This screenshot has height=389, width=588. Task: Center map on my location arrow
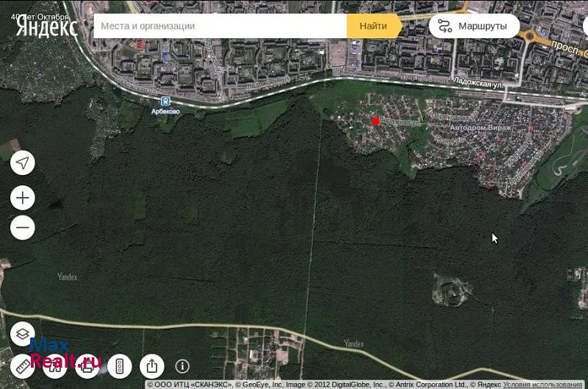23,163
